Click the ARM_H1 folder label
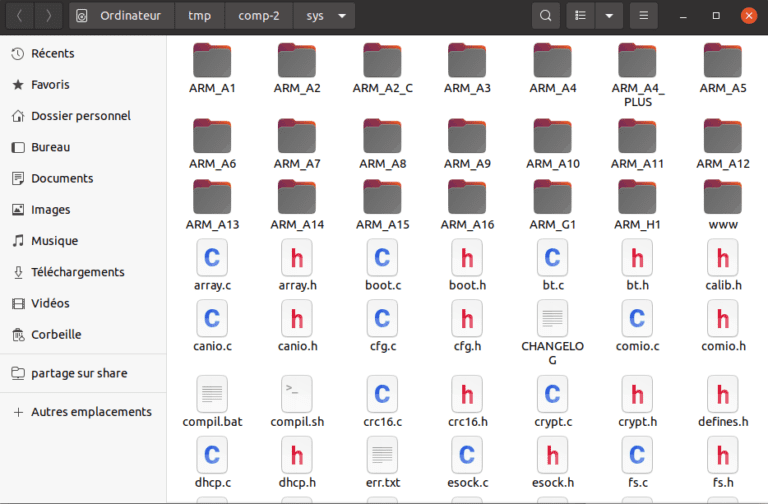Viewport: 768px width, 504px height. coord(637,224)
